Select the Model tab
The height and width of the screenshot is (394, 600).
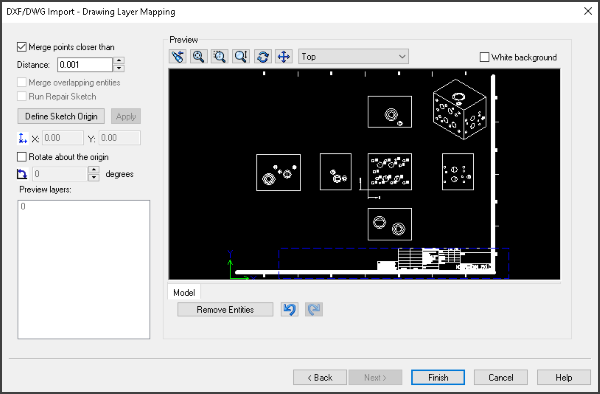[184, 293]
